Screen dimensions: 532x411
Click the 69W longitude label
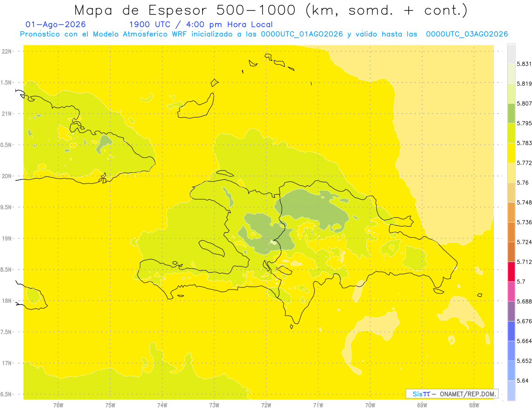click(422, 405)
